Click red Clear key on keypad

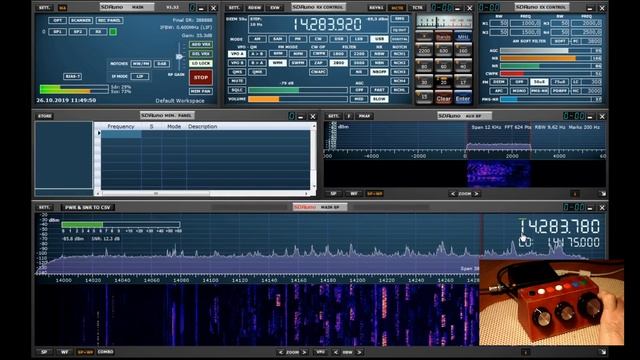coord(443,98)
